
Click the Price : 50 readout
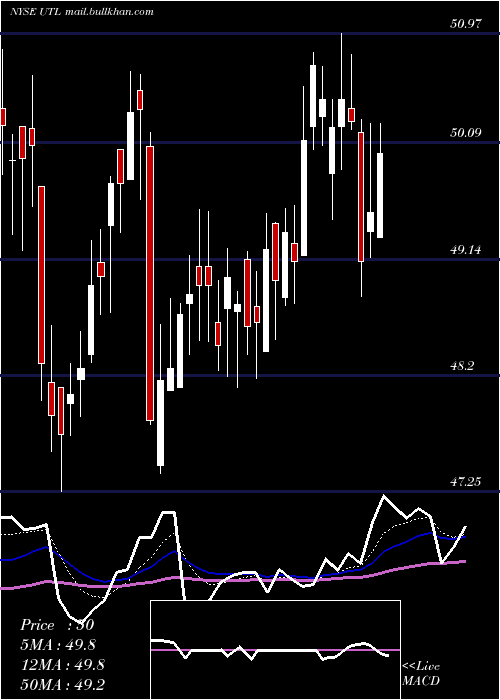coord(57,625)
